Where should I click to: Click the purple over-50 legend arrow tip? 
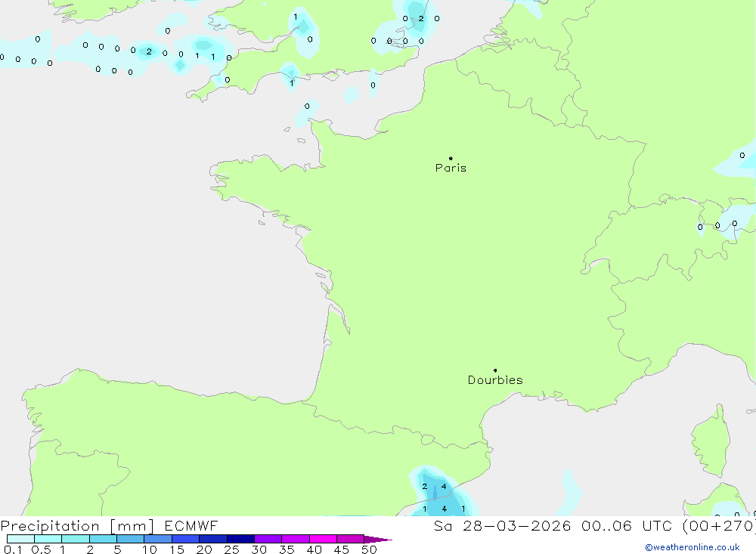pos(378,540)
